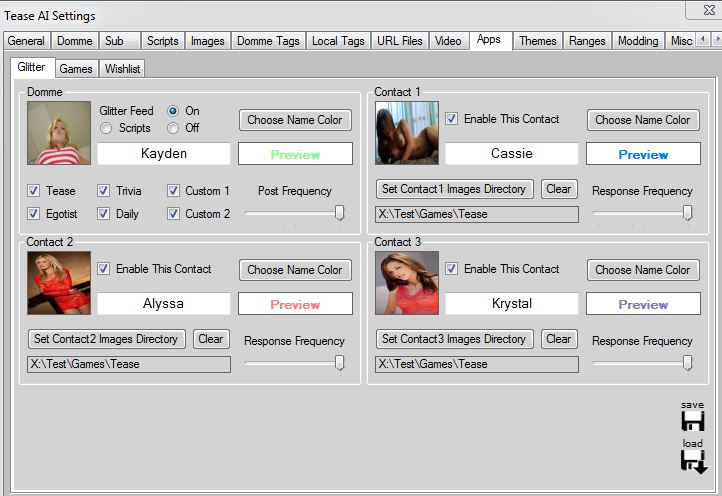
Task: Open the Wishlist sub-tab
Action: 122,69
